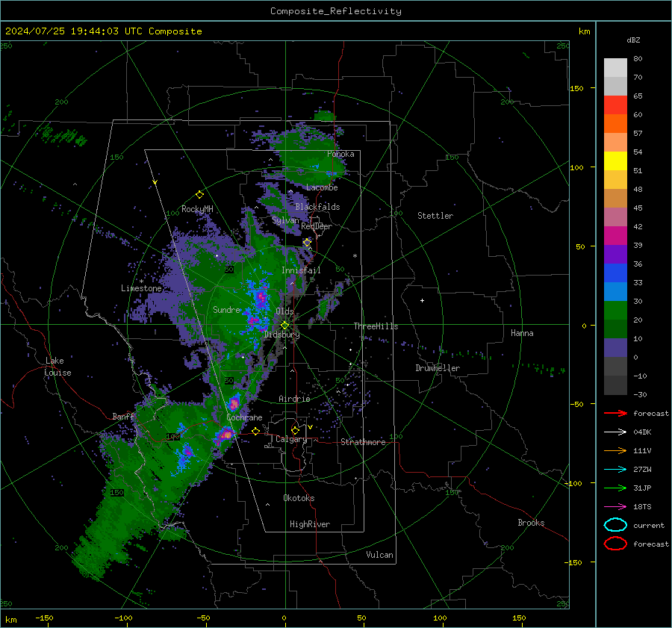Viewport: 672px width, 628px height.
Task: Select the Sundre label
Action: 227,309
